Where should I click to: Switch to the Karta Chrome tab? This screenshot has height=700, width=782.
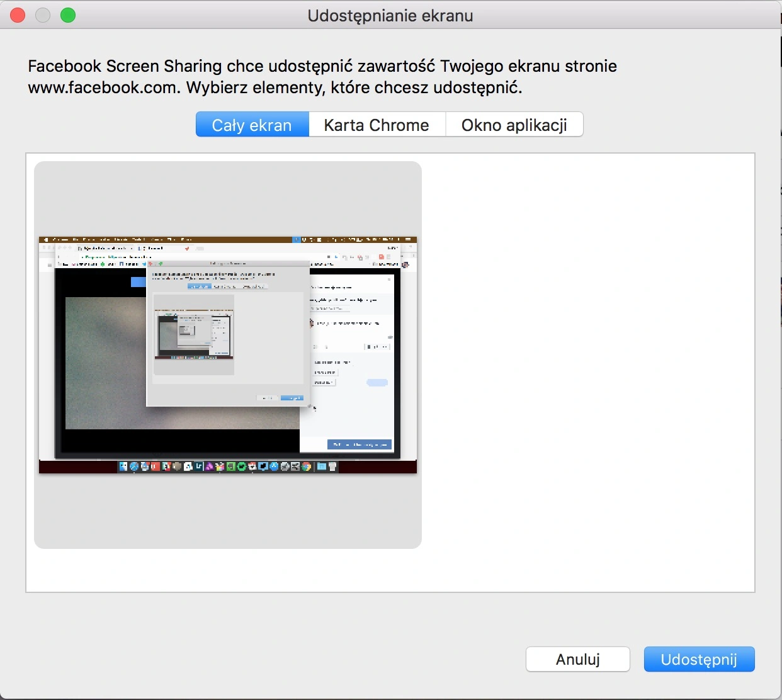click(377, 125)
